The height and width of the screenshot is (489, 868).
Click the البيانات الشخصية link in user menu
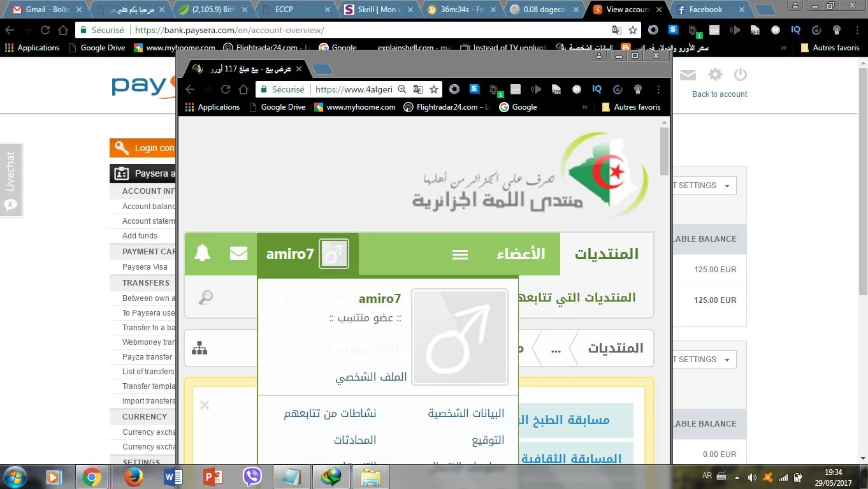tap(466, 413)
